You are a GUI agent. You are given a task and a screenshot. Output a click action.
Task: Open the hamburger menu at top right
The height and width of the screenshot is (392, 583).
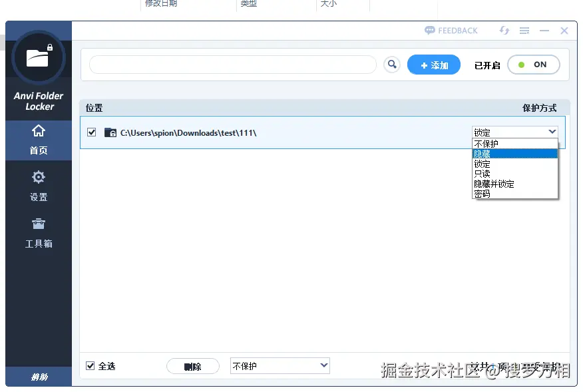(524, 31)
